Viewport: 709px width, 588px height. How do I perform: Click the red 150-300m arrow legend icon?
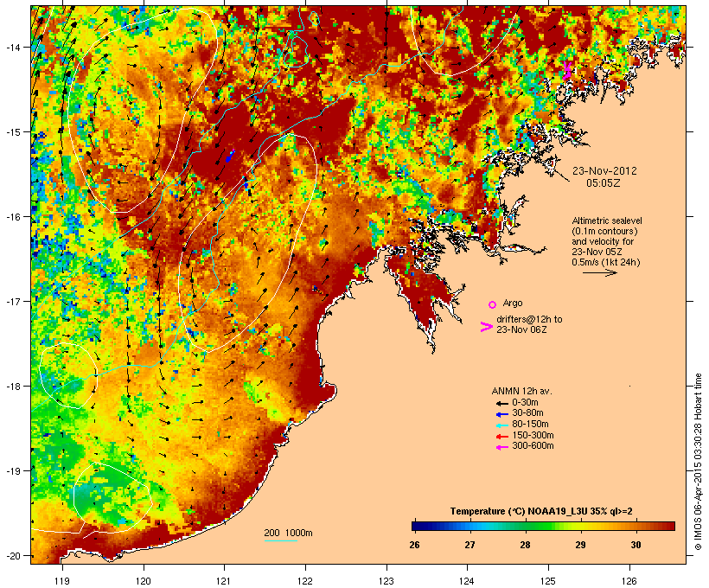(x=501, y=436)
